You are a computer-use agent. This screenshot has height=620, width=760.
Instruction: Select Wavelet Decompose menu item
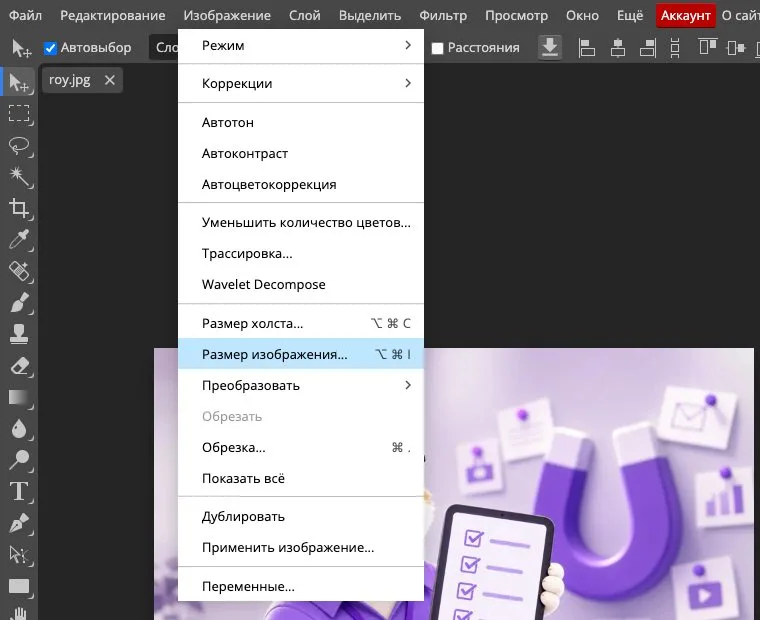click(x=301, y=285)
